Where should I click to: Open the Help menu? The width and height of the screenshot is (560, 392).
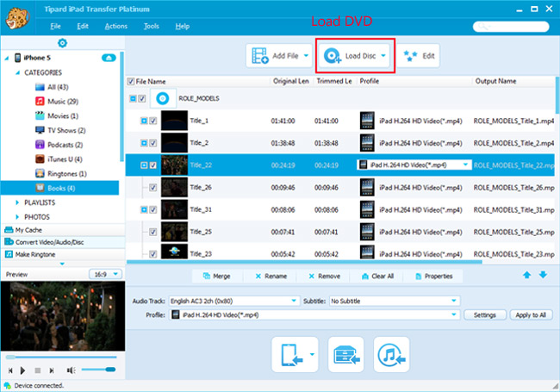182,26
